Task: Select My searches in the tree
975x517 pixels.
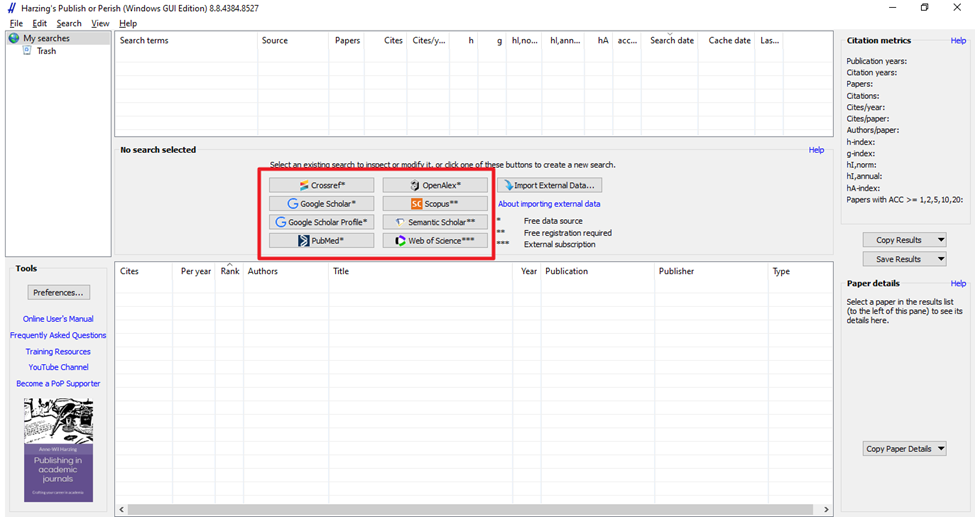Action: (47, 39)
